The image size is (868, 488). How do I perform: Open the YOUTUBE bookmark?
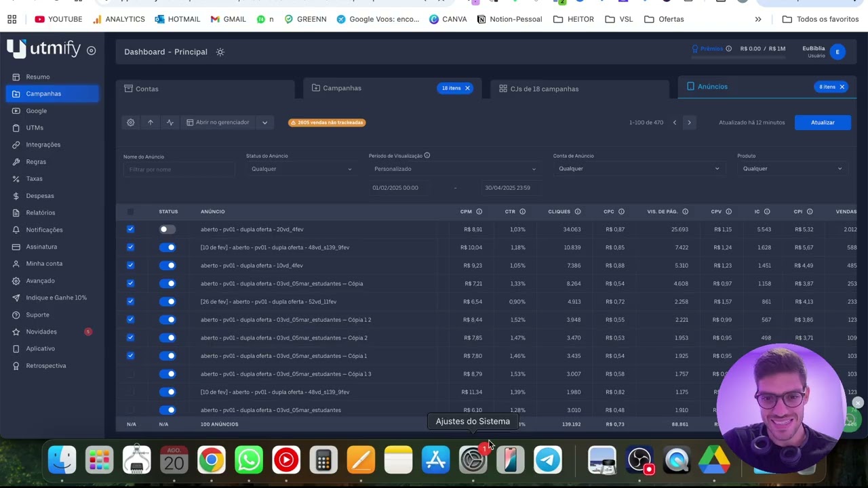pyautogui.click(x=58, y=19)
